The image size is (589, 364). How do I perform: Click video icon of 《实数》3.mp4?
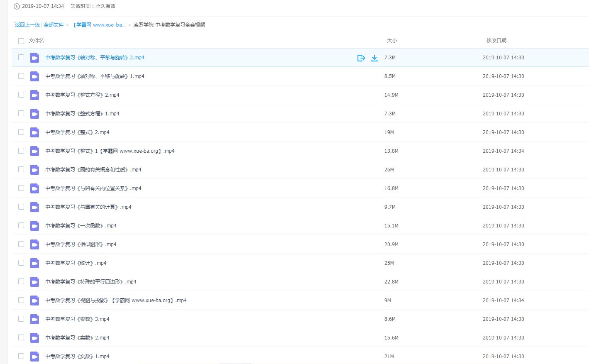(35, 319)
